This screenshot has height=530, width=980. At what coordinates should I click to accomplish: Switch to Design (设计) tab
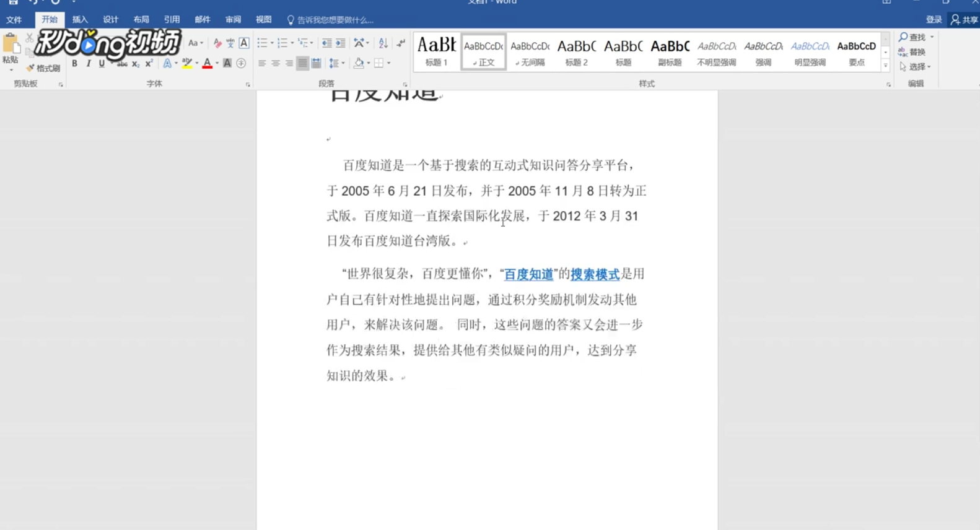coord(110,20)
